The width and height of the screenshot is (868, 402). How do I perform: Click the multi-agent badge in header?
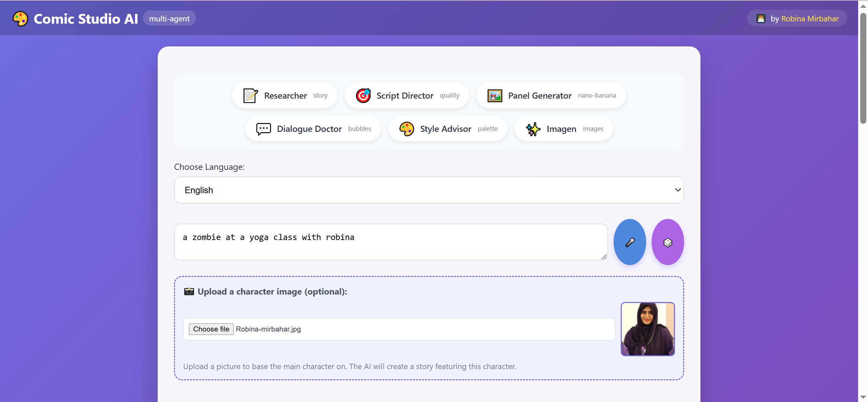[x=169, y=19]
